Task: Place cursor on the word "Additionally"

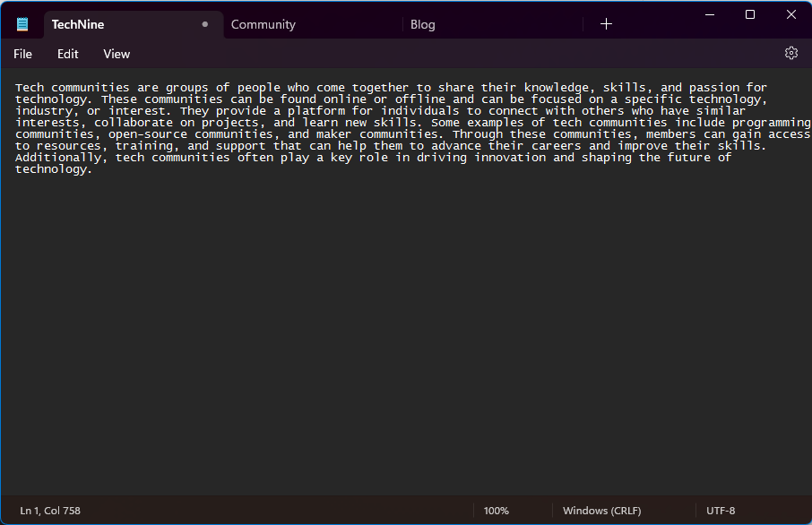Action: coord(57,158)
